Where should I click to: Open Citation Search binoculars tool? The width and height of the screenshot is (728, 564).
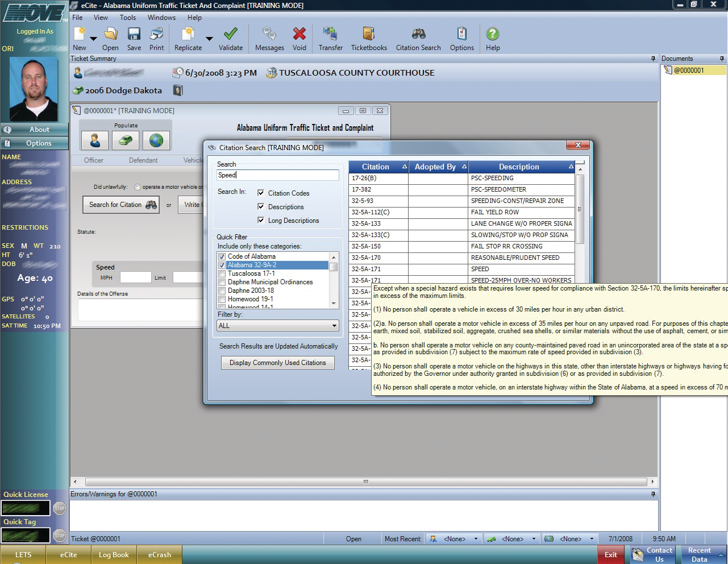coord(418,34)
